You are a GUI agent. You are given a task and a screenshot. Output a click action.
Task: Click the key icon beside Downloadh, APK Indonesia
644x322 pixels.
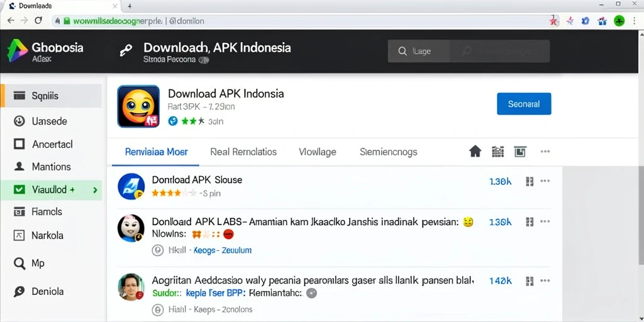click(x=125, y=50)
